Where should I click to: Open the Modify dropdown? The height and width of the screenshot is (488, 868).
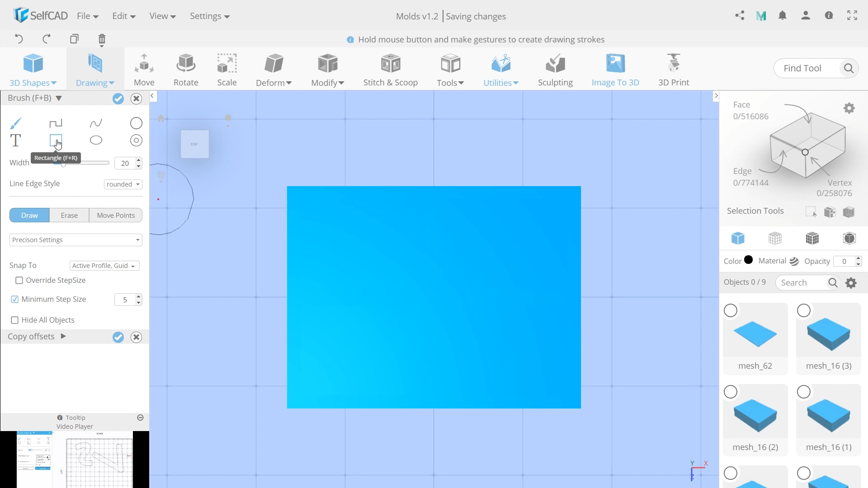pyautogui.click(x=328, y=70)
